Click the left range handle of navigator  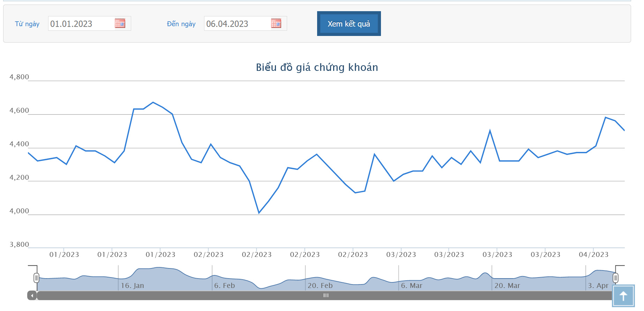[x=36, y=278]
